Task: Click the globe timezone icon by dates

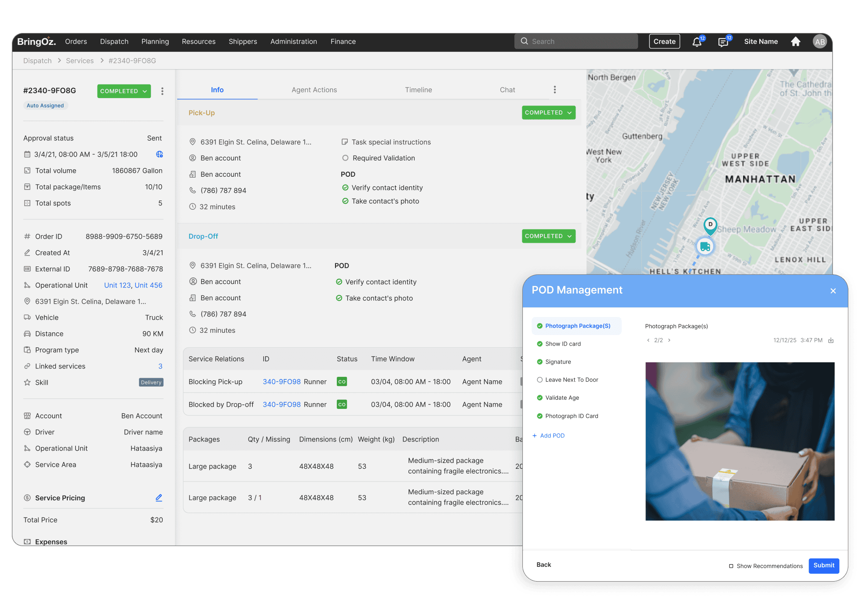Action: tap(159, 154)
